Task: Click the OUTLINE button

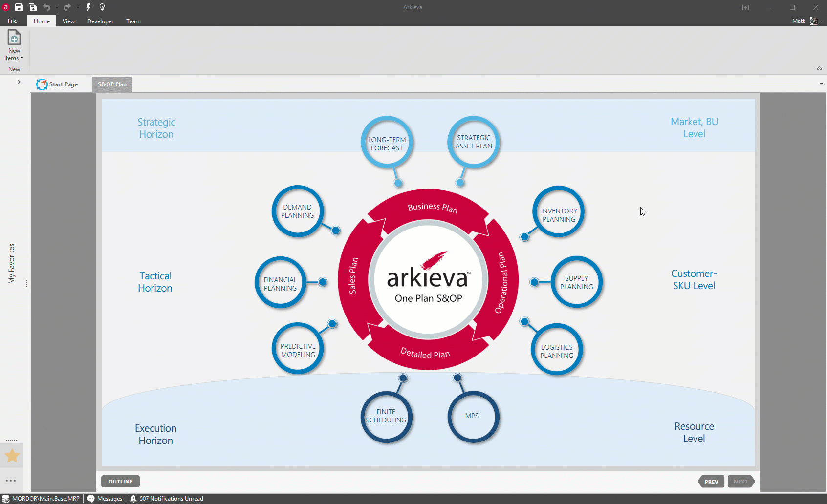Action: (120, 482)
